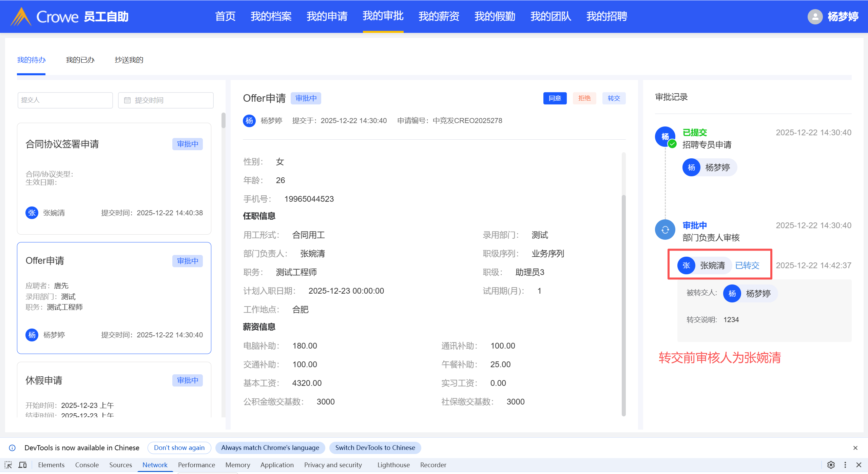Click the 转交 transfer button
868x474 pixels.
[614, 98]
